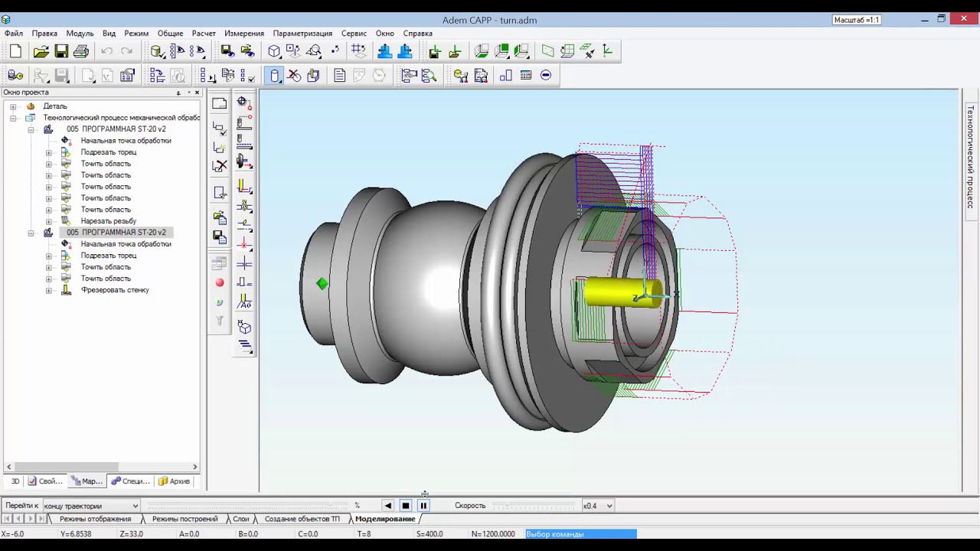Switch to the Слои tab

pos(241,519)
